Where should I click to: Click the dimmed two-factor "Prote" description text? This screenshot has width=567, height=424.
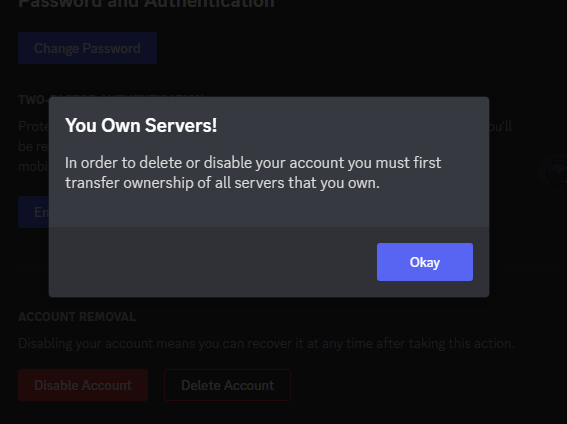click(x=33, y=127)
